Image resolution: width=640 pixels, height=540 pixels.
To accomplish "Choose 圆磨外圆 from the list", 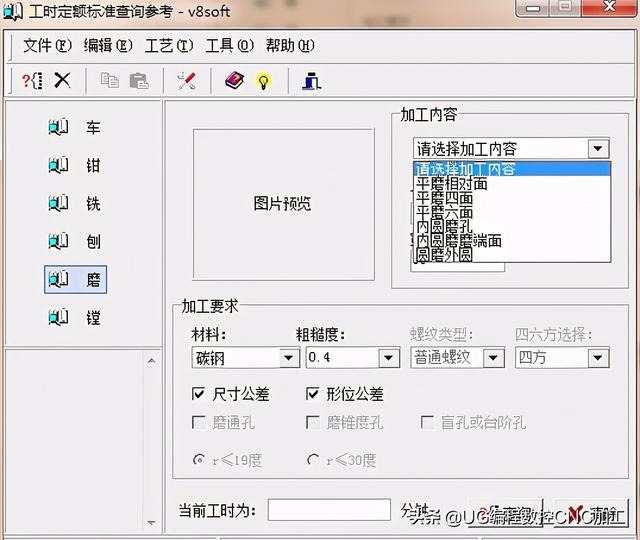I will click(512, 255).
